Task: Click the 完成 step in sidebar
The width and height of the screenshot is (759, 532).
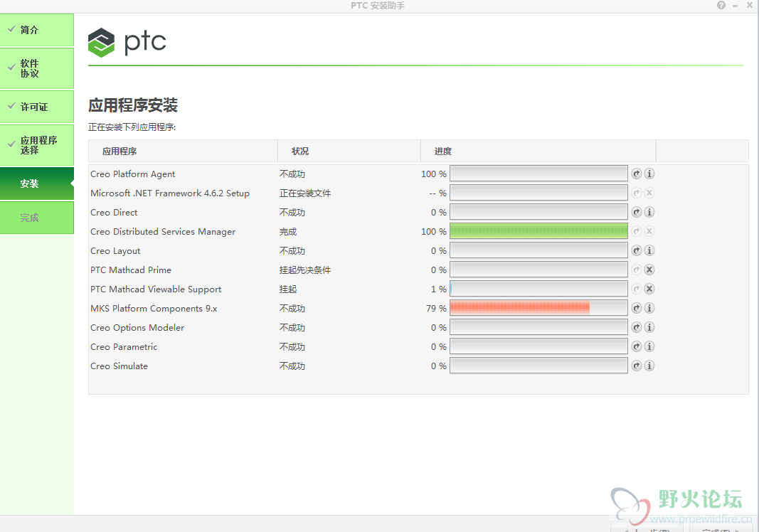Action: click(x=37, y=218)
